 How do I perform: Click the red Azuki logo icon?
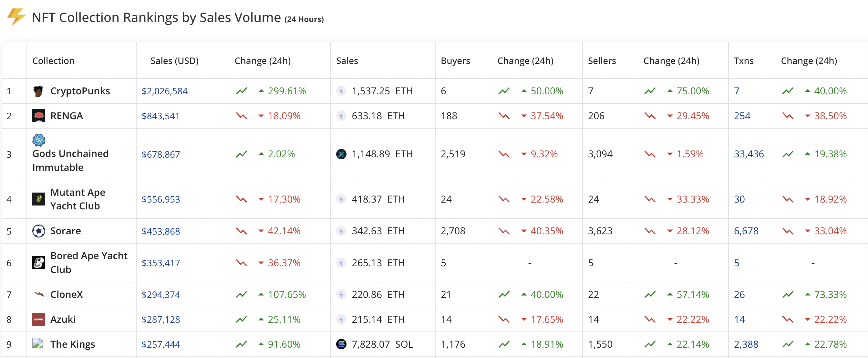[x=38, y=319]
